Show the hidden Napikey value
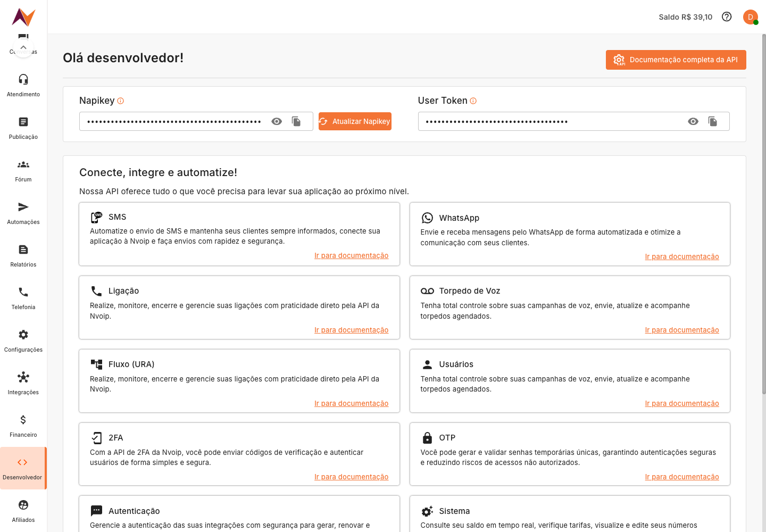 pos(277,121)
